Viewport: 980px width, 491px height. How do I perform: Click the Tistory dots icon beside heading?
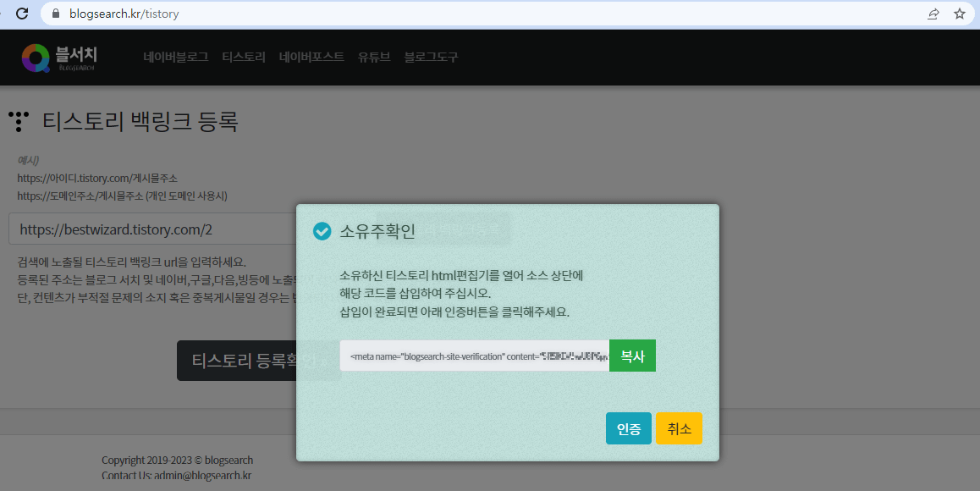coord(19,121)
